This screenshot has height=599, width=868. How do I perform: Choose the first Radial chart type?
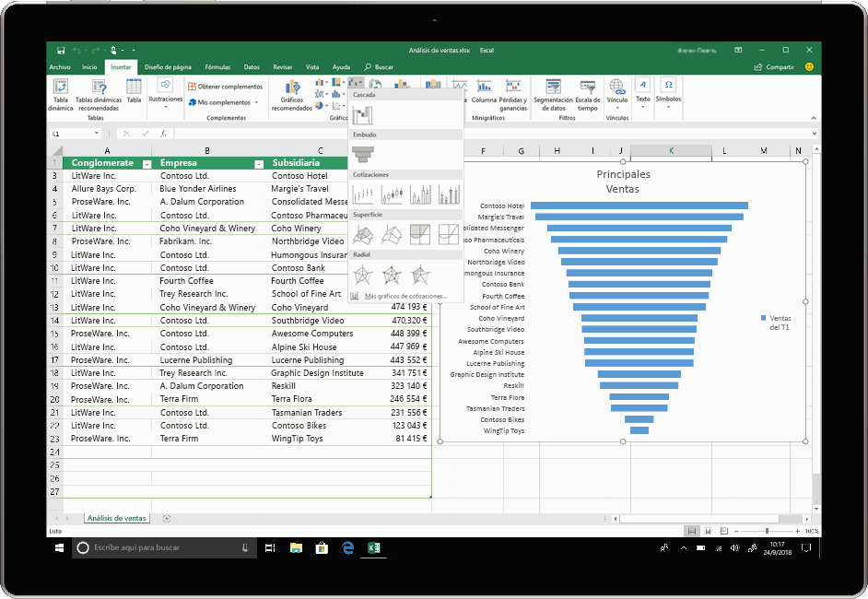[363, 275]
